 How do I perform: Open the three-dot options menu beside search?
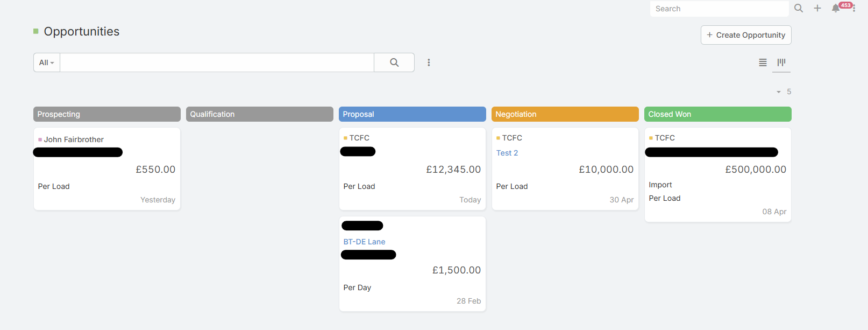coord(429,62)
